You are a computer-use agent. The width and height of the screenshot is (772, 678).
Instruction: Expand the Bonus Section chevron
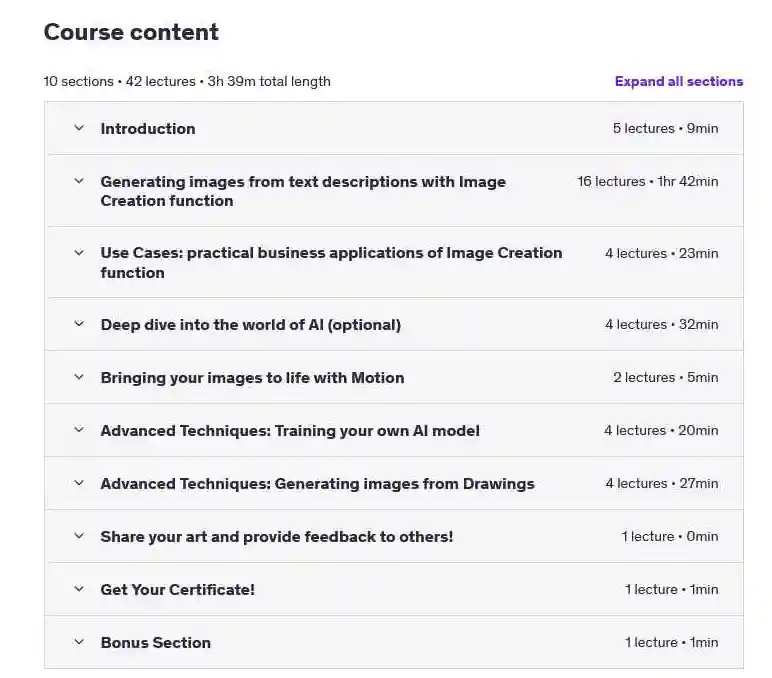(x=79, y=642)
